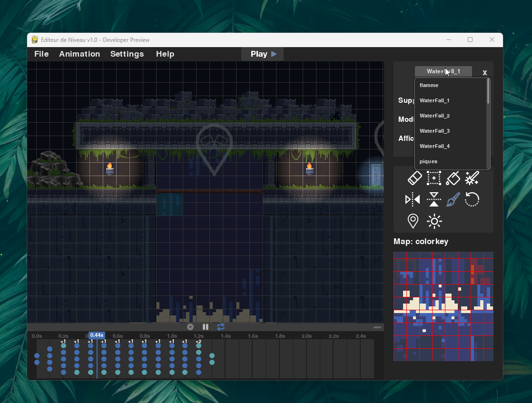Select WaterFall_3 in the dropdown list
Image resolution: width=532 pixels, height=403 pixels.
[x=451, y=131]
